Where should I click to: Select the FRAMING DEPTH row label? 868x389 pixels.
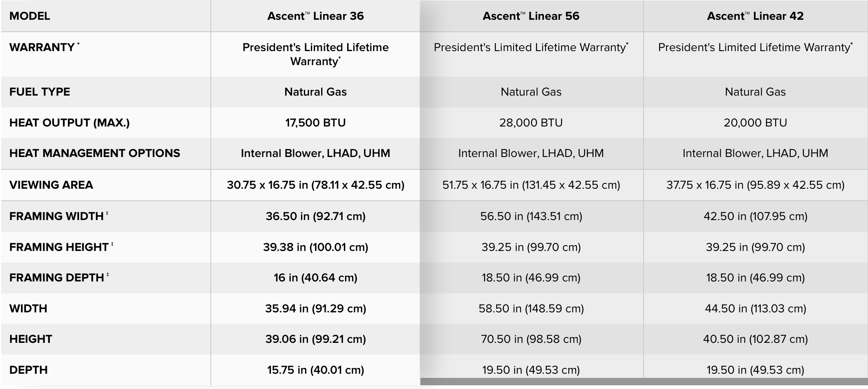click(x=56, y=277)
